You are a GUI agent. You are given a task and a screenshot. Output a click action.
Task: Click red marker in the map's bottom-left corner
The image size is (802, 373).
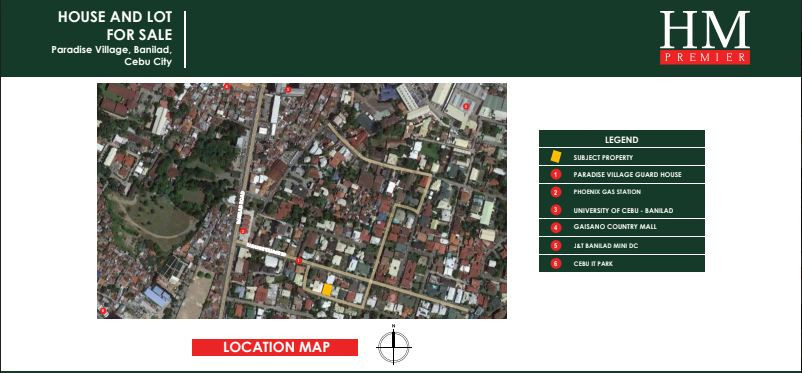103,310
